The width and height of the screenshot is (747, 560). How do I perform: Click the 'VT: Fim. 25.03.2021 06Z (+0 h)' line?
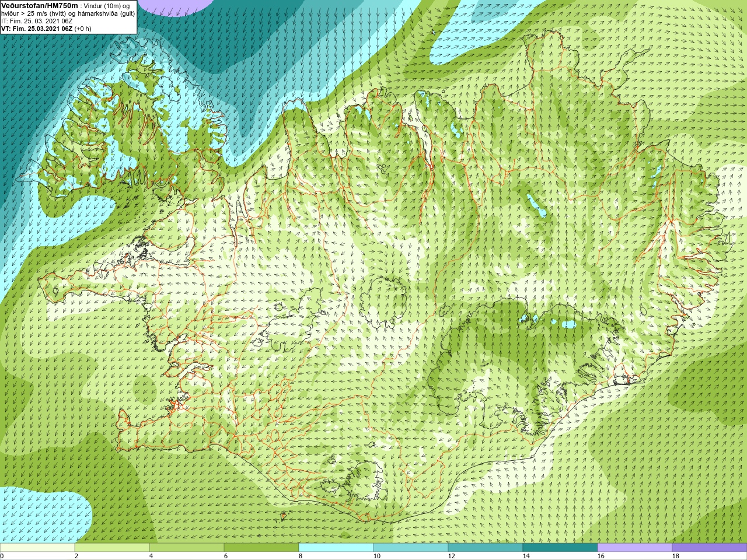pyautogui.click(x=46, y=29)
